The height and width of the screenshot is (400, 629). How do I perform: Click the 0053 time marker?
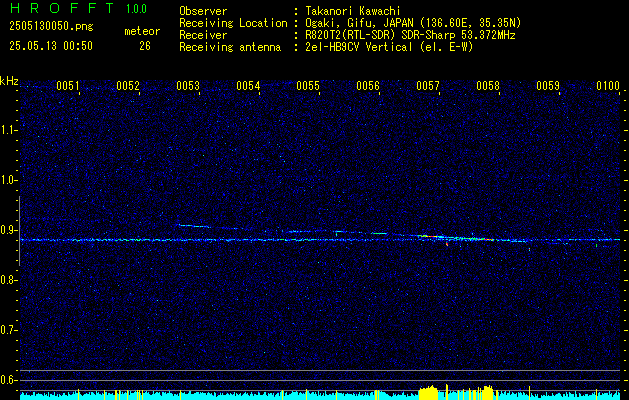pos(188,86)
